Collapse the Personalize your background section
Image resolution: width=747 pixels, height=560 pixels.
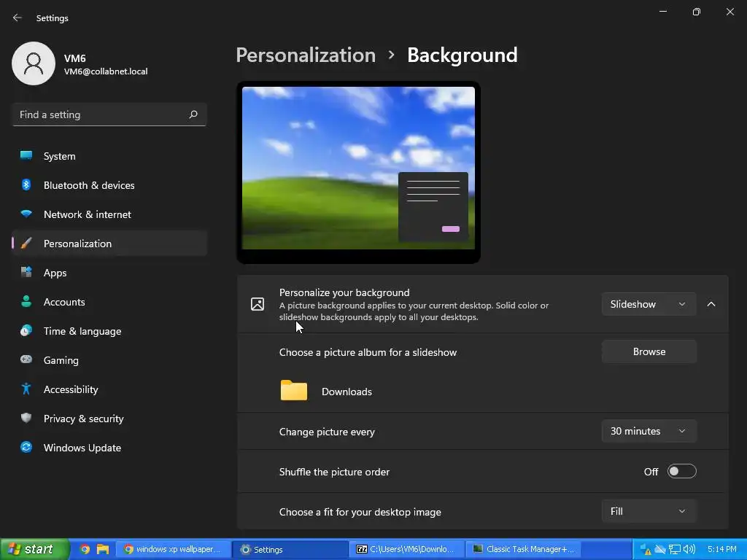pos(711,304)
